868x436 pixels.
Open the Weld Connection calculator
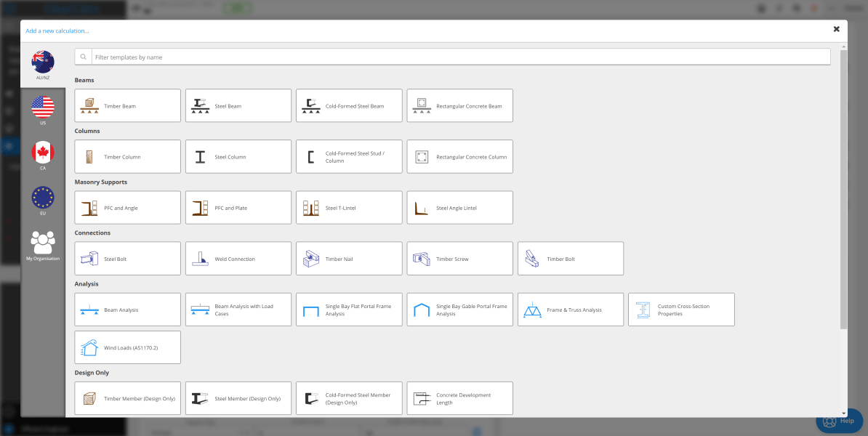pyautogui.click(x=238, y=258)
